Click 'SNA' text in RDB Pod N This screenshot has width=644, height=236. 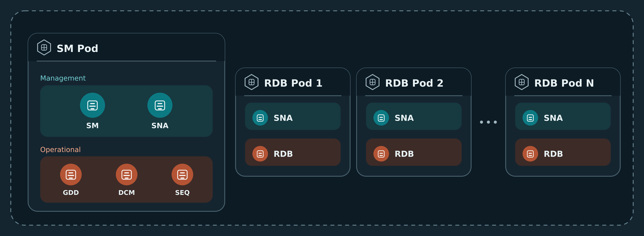click(x=553, y=118)
